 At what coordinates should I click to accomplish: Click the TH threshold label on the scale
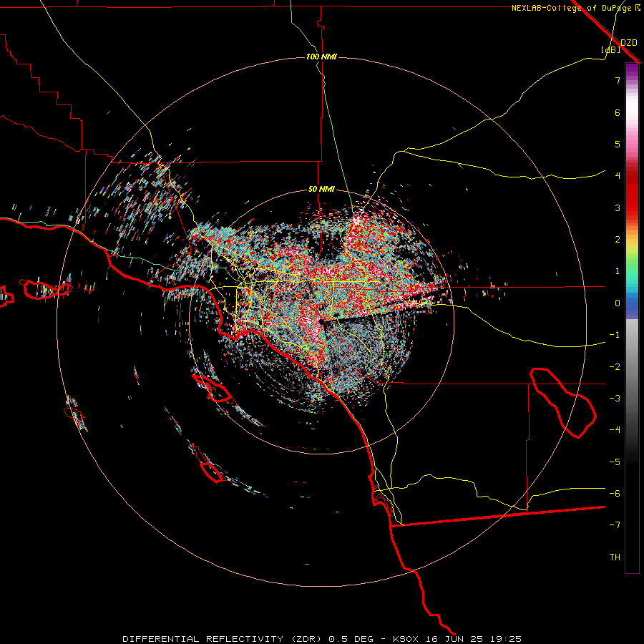[615, 557]
